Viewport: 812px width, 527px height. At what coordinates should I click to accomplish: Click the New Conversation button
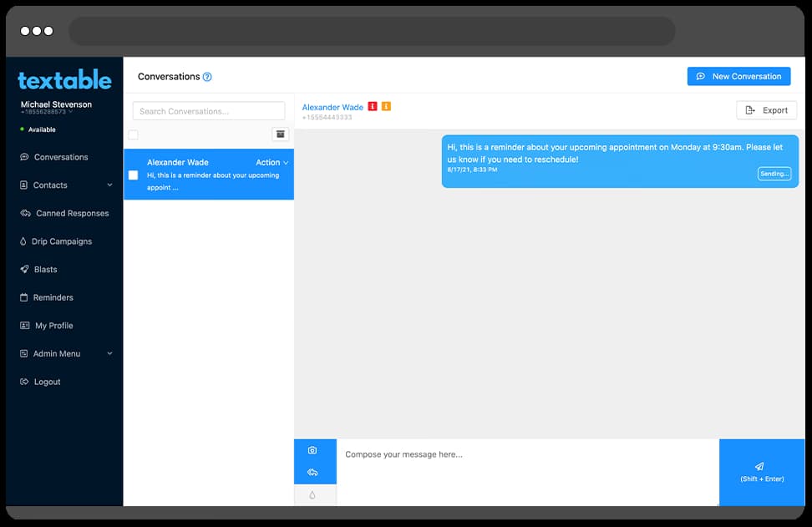[738, 76]
